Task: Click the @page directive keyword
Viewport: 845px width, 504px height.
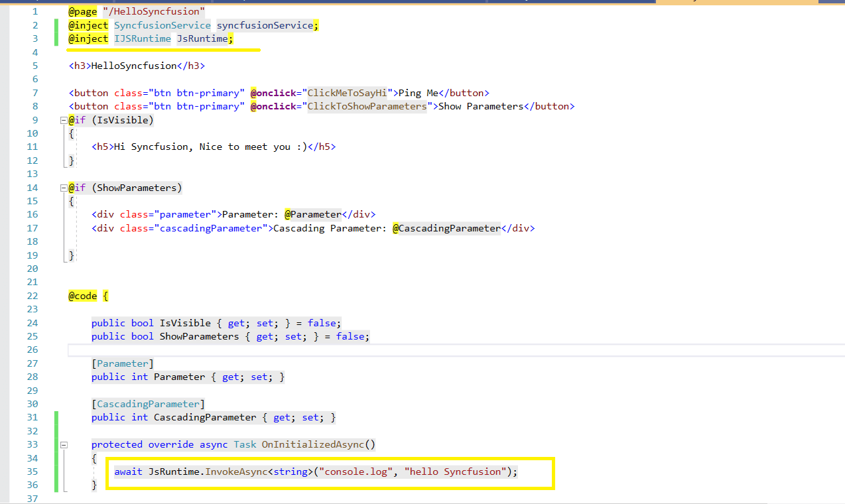Action: coord(82,12)
